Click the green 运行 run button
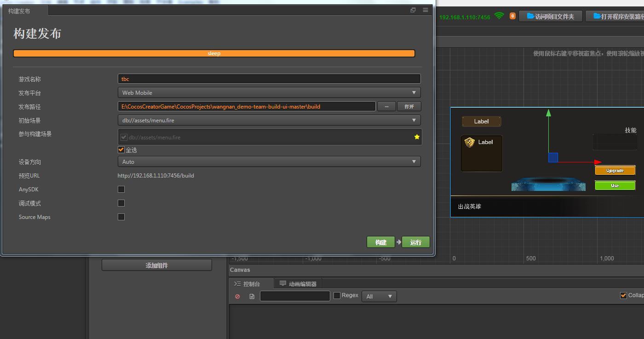The image size is (644, 339). point(415,242)
